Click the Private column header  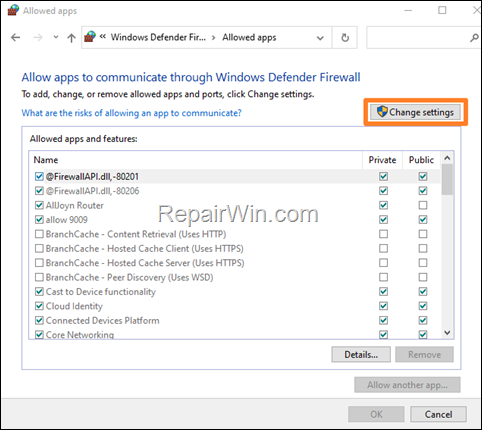coord(382,160)
